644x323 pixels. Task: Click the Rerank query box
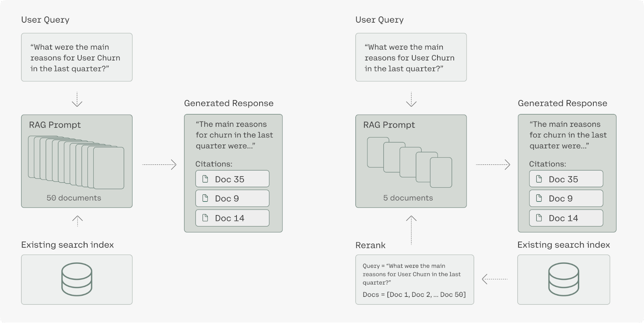point(415,280)
